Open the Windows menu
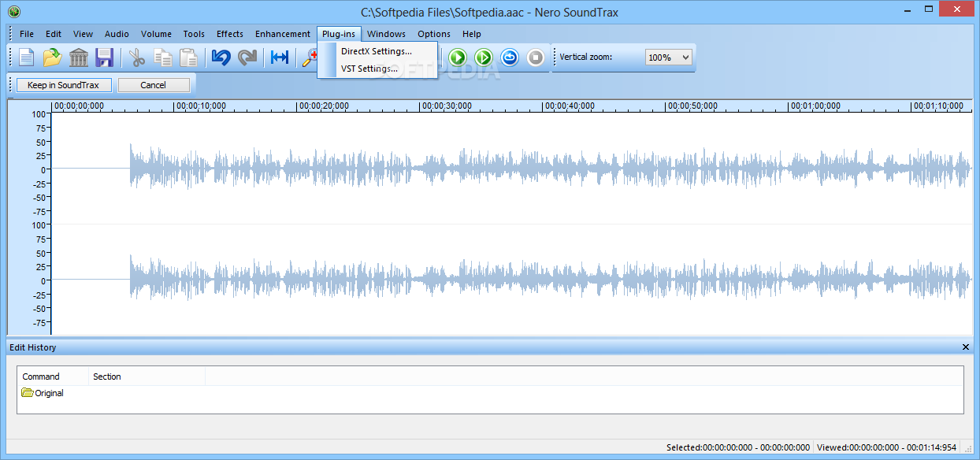The image size is (980, 460). pos(386,34)
